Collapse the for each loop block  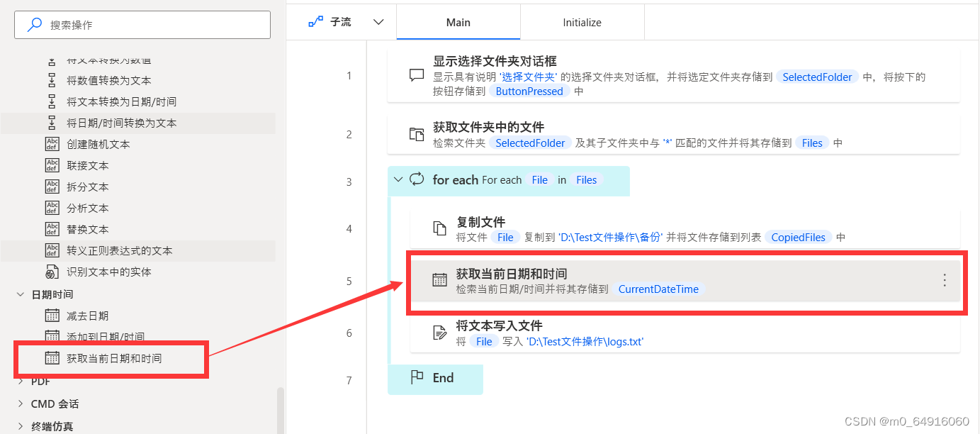pos(398,179)
